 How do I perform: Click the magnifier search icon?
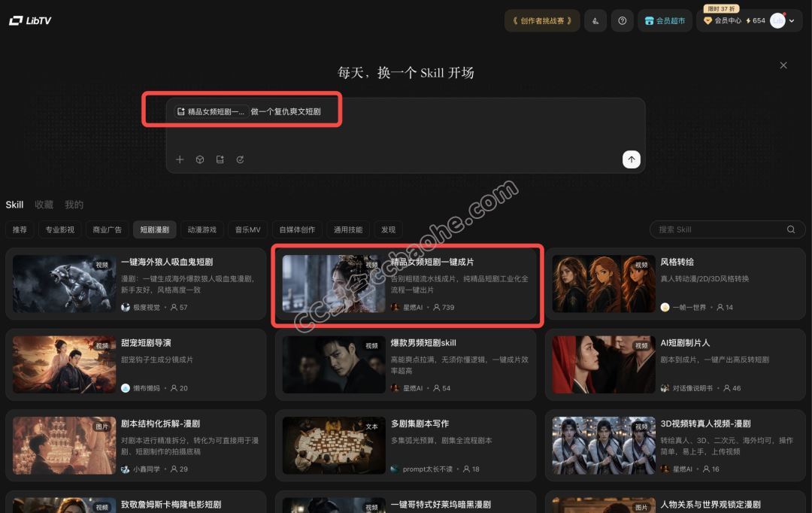point(791,229)
